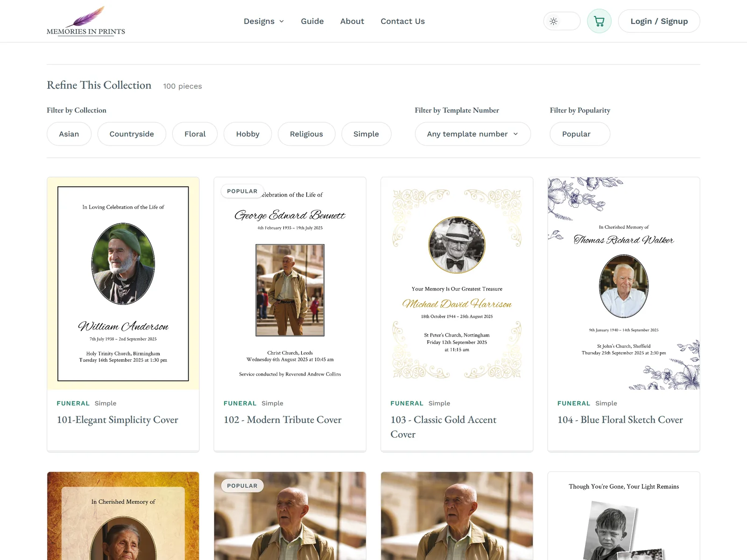Open the Guide page
Viewport: 747px width, 560px height.
point(312,21)
